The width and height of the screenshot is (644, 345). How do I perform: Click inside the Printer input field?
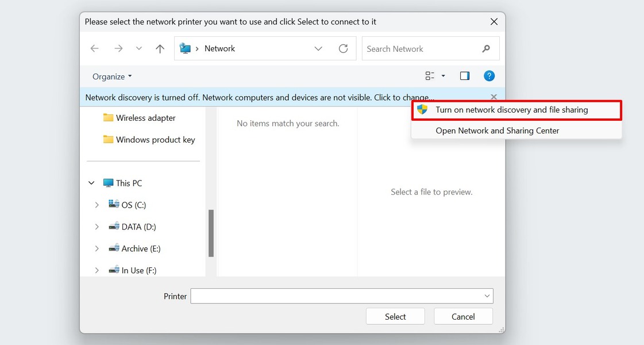[333, 296]
